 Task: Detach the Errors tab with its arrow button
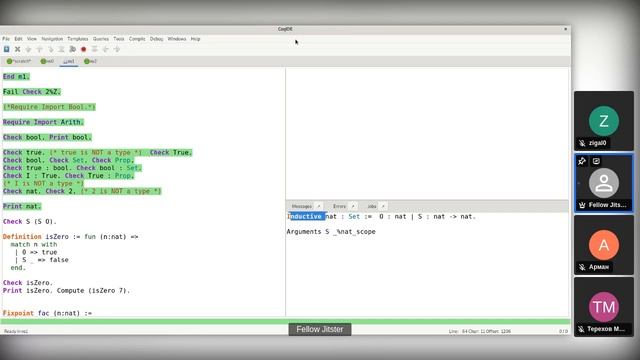click(x=353, y=207)
